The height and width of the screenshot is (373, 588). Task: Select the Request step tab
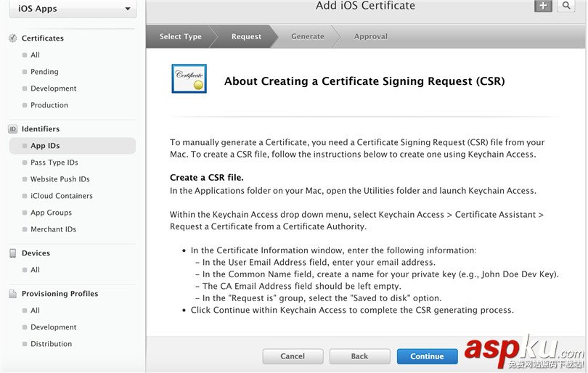tap(246, 36)
